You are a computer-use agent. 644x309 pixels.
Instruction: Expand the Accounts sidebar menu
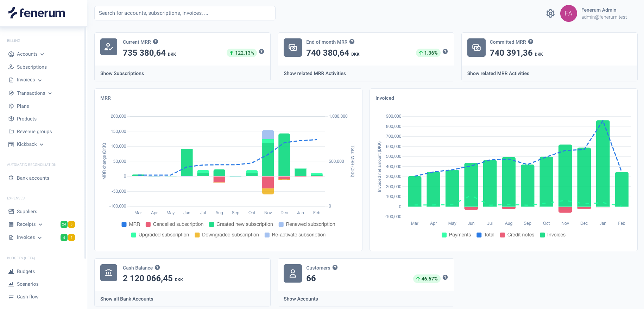(27, 54)
